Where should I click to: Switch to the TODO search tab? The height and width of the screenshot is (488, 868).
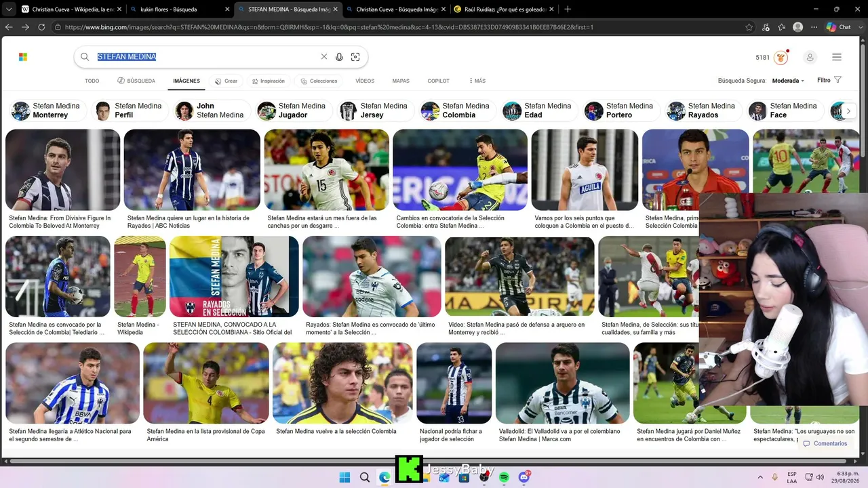point(92,81)
